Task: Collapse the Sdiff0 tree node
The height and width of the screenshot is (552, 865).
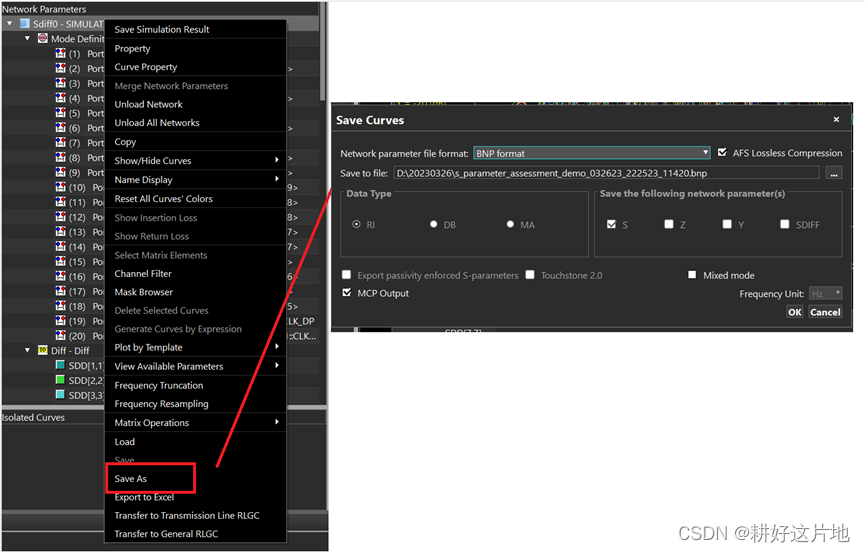Action: tap(9, 24)
